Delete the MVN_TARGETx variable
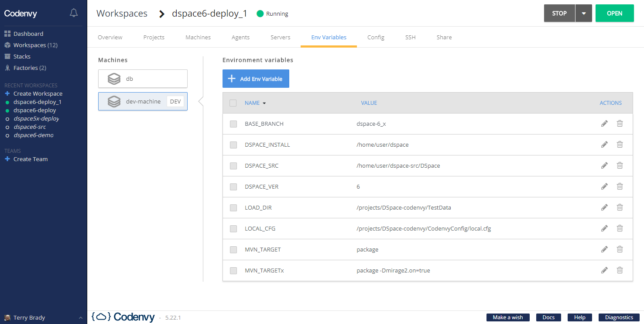Image resolution: width=644 pixels, height=324 pixels. click(620, 270)
